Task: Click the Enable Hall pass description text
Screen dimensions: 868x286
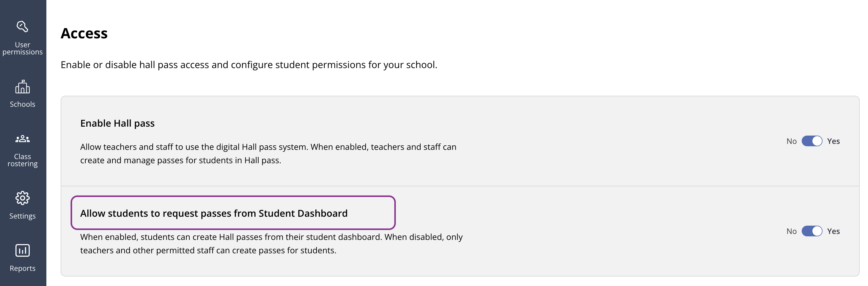Action: coord(268,154)
